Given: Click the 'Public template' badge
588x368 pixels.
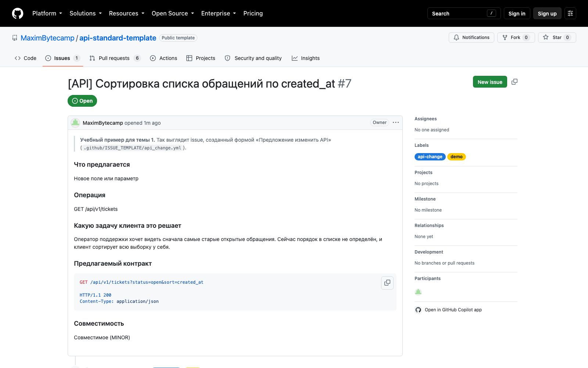Looking at the screenshot, I should pyautogui.click(x=178, y=38).
